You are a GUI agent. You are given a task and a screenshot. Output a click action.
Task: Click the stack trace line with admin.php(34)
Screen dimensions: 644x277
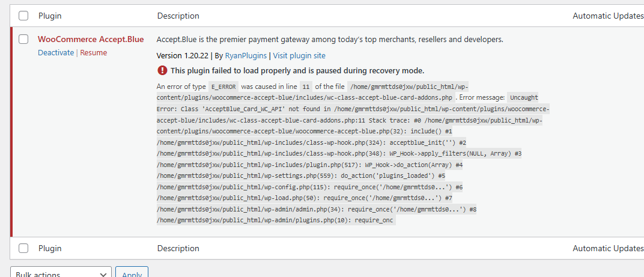click(x=317, y=209)
